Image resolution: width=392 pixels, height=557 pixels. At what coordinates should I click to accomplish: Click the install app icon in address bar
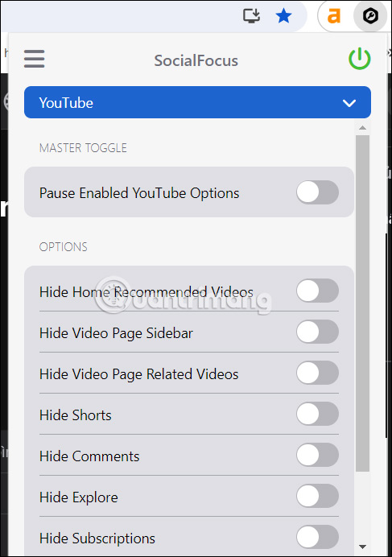click(x=251, y=16)
